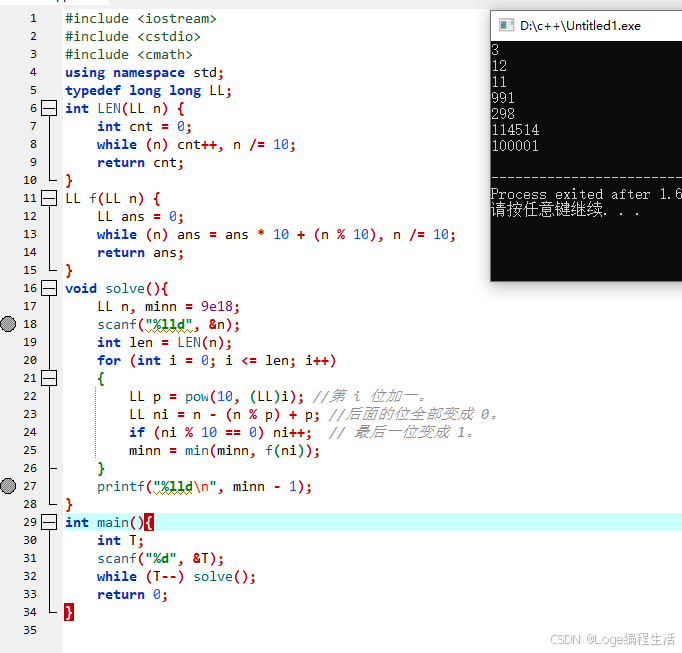This screenshot has height=653, width=682.
Task: Click 'minn = min(minn, f(ni));' statement
Action: [224, 450]
